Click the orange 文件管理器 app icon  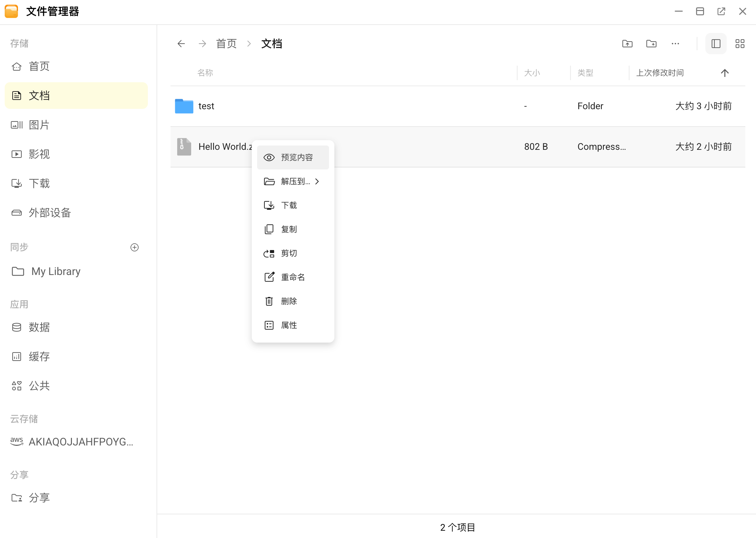[x=11, y=11]
